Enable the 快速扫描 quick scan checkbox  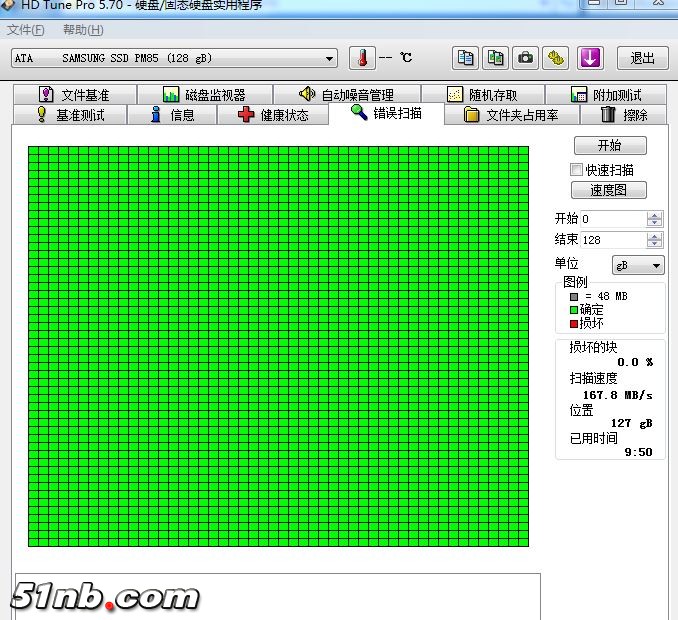point(576,170)
